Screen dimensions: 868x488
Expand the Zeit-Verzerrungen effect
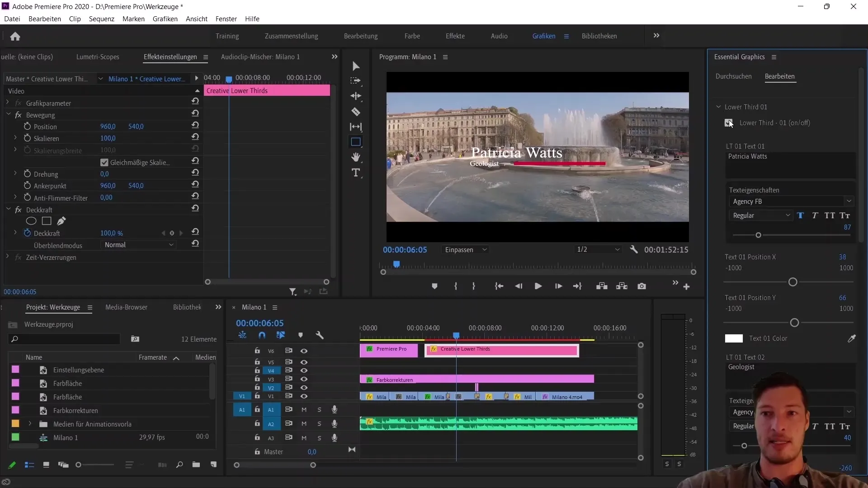tap(8, 257)
